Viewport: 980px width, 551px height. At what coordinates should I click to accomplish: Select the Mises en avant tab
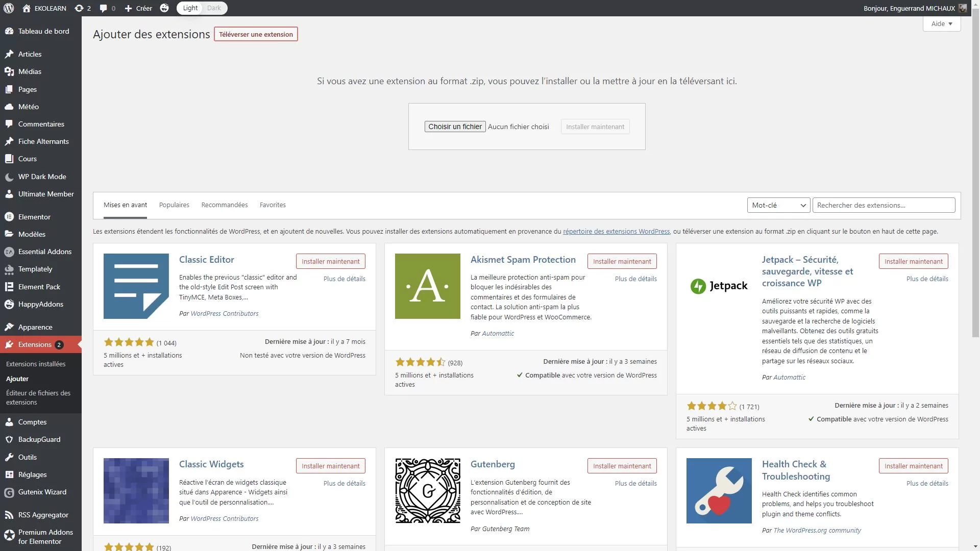[125, 205]
